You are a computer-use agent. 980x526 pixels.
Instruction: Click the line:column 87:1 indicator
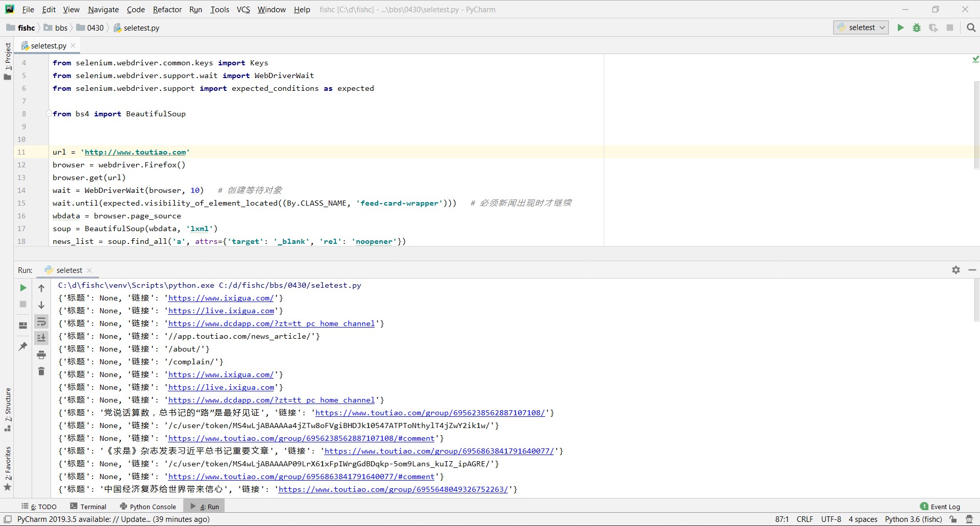click(x=782, y=519)
